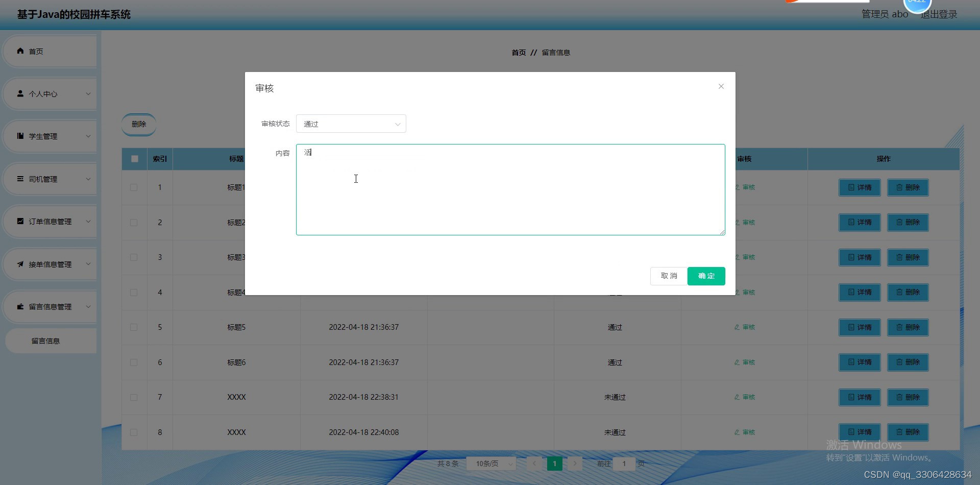Check the checkbox for row 2
This screenshot has width=980, height=485.
pos(134,223)
